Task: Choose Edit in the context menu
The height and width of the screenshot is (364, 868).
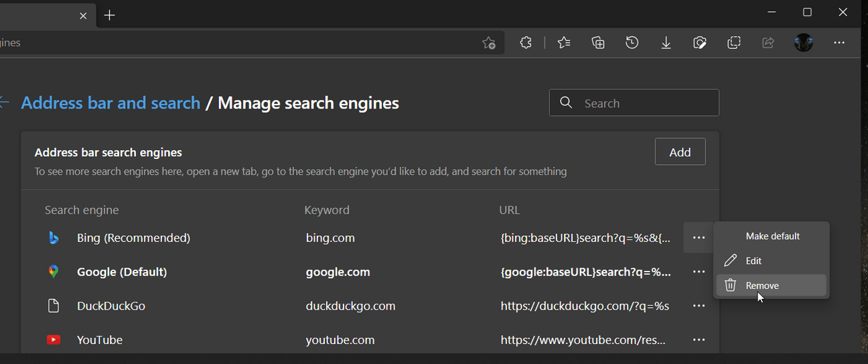Action: [x=772, y=261]
